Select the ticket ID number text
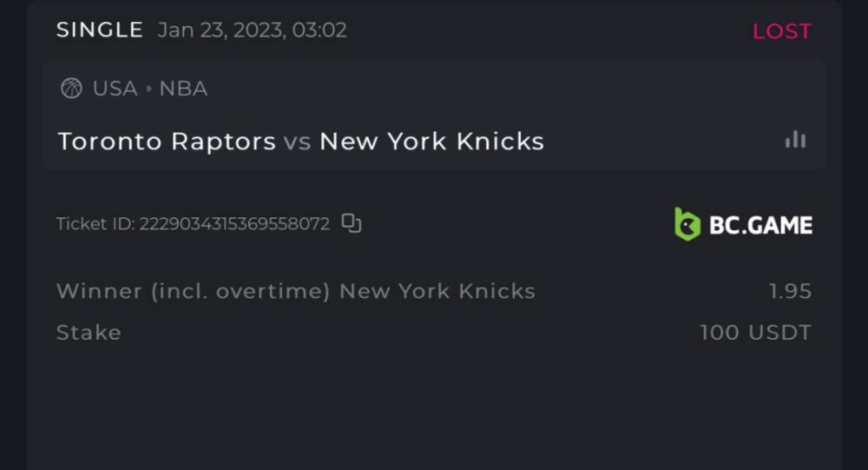Screen dimensions: 868x470 234,224
